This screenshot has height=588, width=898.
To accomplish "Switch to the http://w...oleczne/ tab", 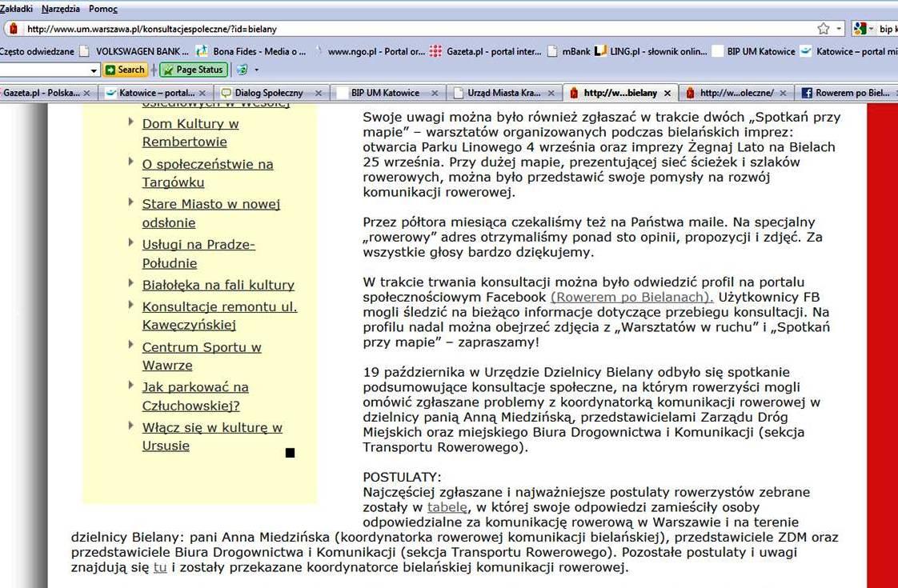I will click(736, 93).
